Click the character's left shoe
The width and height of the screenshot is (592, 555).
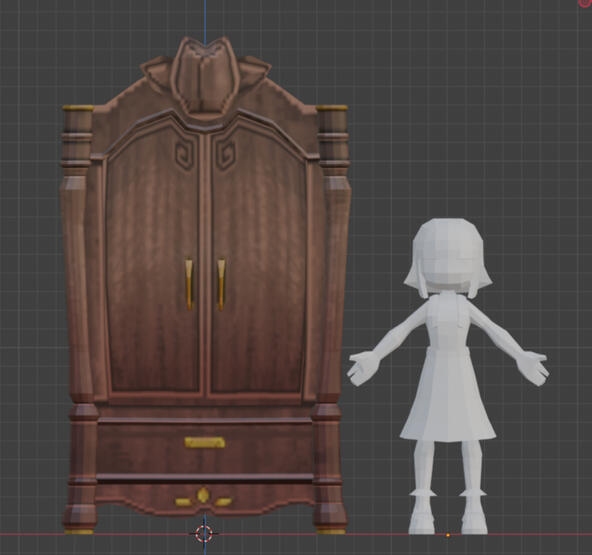point(421,520)
